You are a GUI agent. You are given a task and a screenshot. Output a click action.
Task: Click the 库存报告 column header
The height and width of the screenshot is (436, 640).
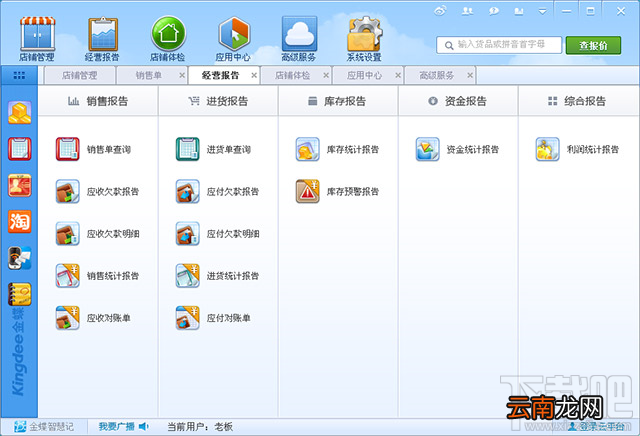coord(338,101)
